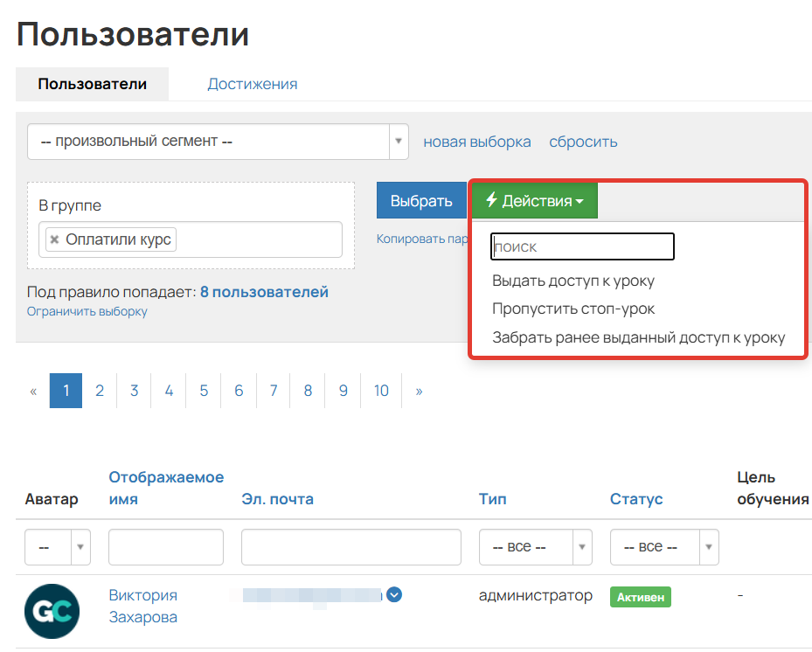Click the green Активен status badge
The height and width of the screenshot is (652, 812).
coord(640,596)
